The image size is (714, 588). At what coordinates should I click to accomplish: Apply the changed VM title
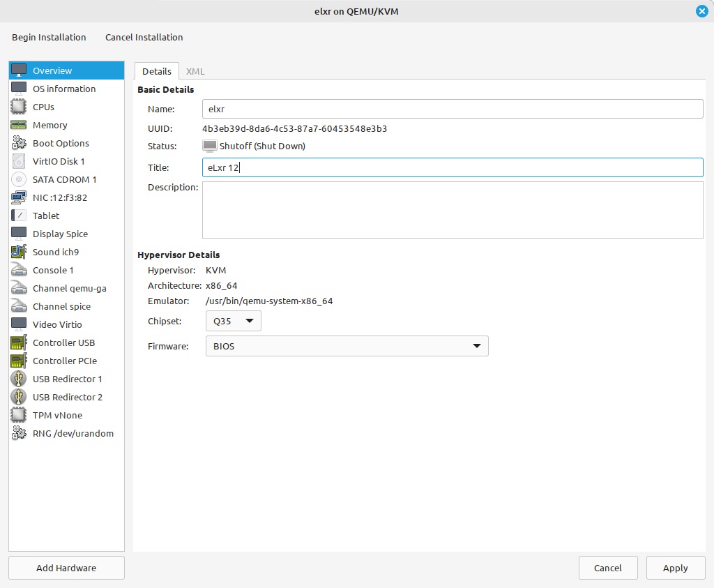click(x=675, y=567)
